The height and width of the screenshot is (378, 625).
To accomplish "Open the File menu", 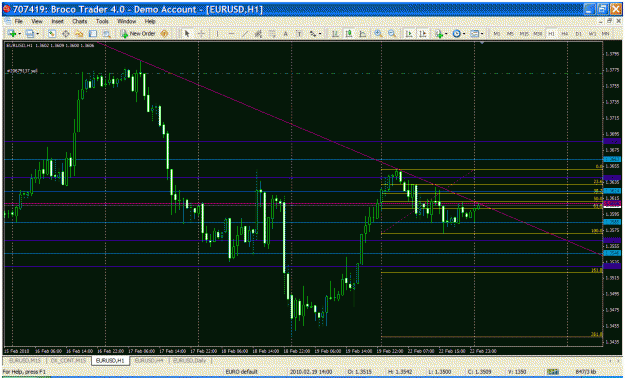I will (x=18, y=21).
